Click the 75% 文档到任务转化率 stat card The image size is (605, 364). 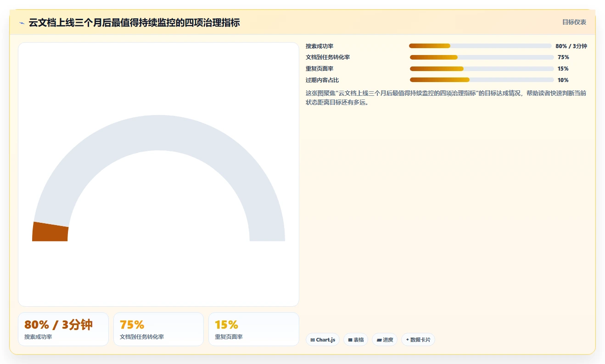point(158,329)
